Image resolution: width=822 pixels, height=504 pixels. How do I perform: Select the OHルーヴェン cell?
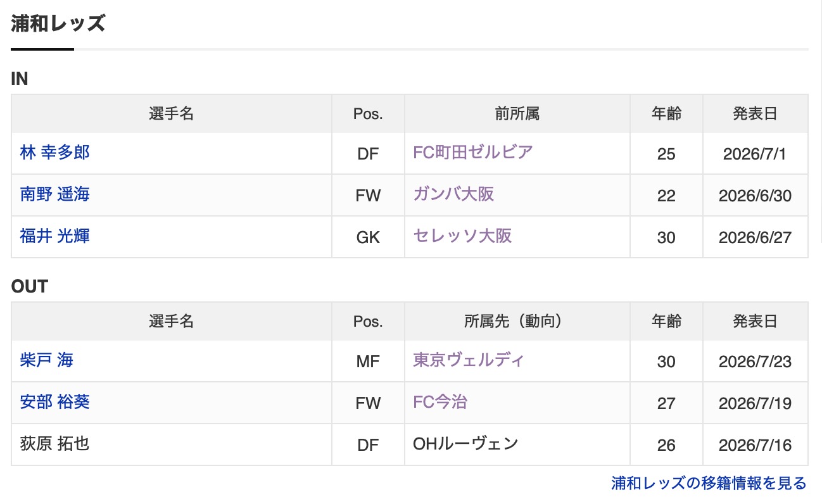(x=517, y=444)
